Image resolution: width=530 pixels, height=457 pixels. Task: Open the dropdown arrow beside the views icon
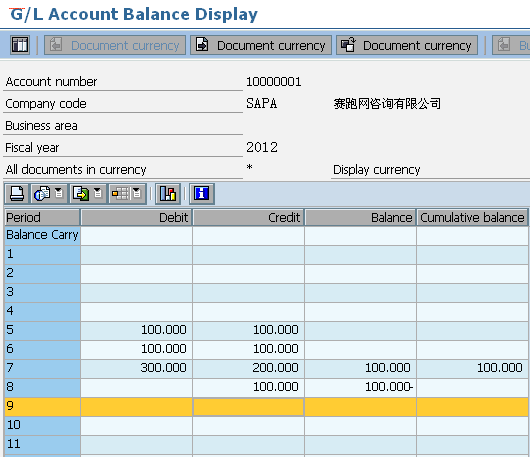(x=59, y=193)
